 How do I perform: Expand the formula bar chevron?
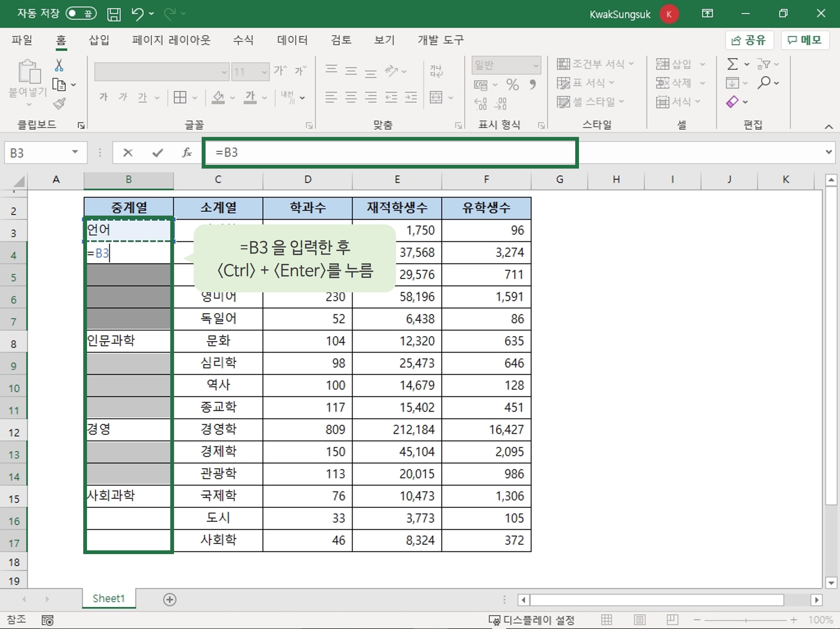829,152
